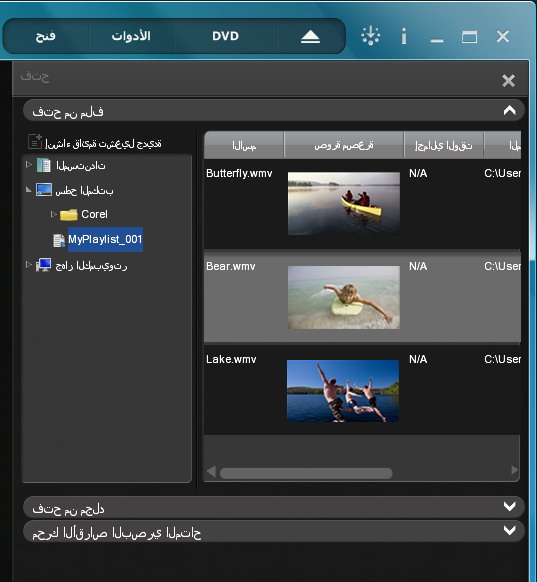
Task: Open the Lake.wmv jumping thumbnail
Action: (x=343, y=391)
